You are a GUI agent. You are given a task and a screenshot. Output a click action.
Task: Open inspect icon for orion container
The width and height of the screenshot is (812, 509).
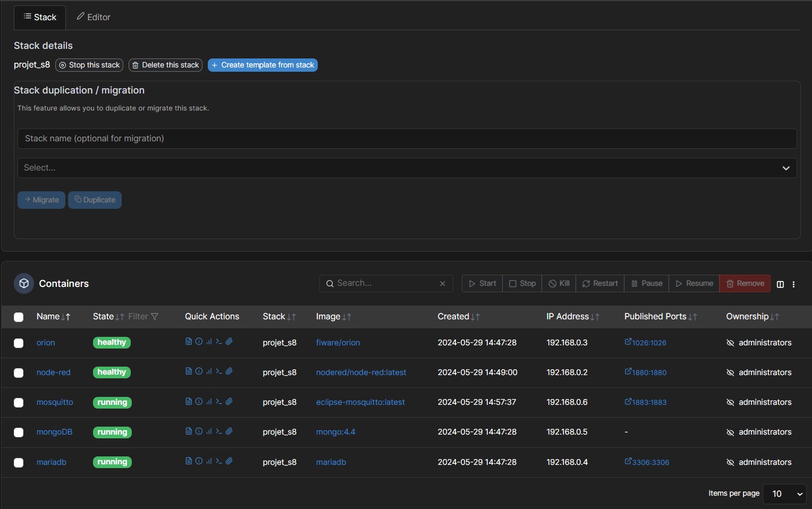(199, 342)
